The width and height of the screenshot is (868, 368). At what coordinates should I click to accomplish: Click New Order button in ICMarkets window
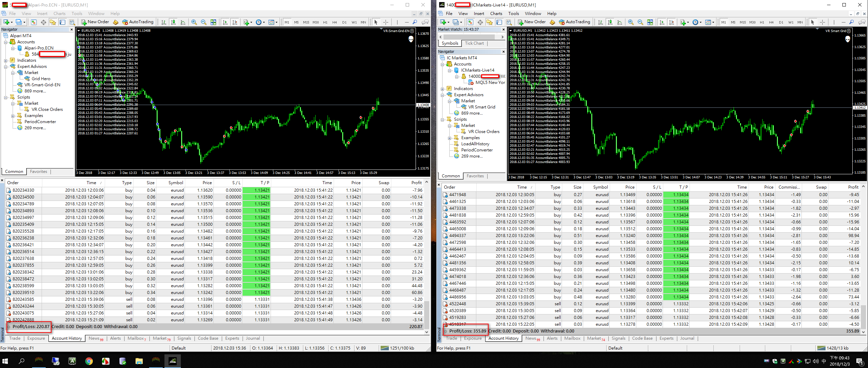coord(532,22)
